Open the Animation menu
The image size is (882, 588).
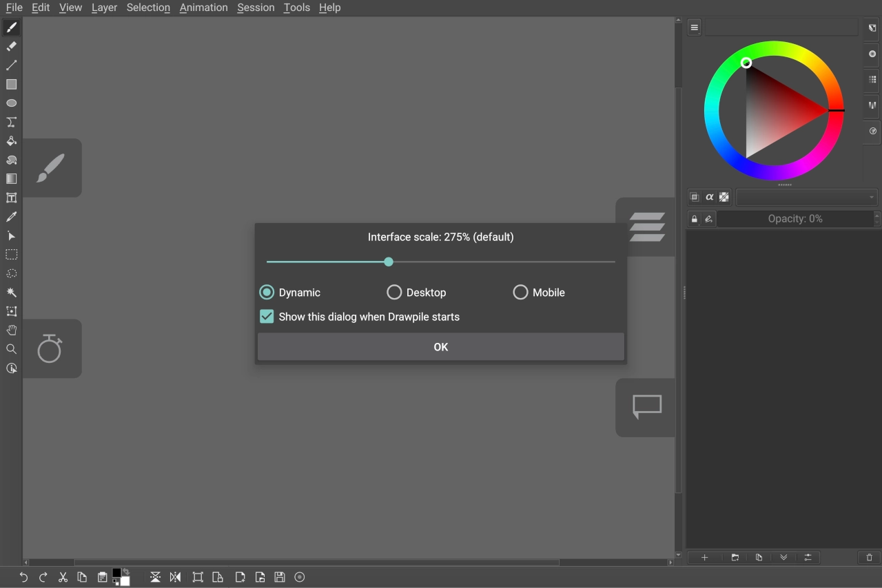tap(203, 8)
